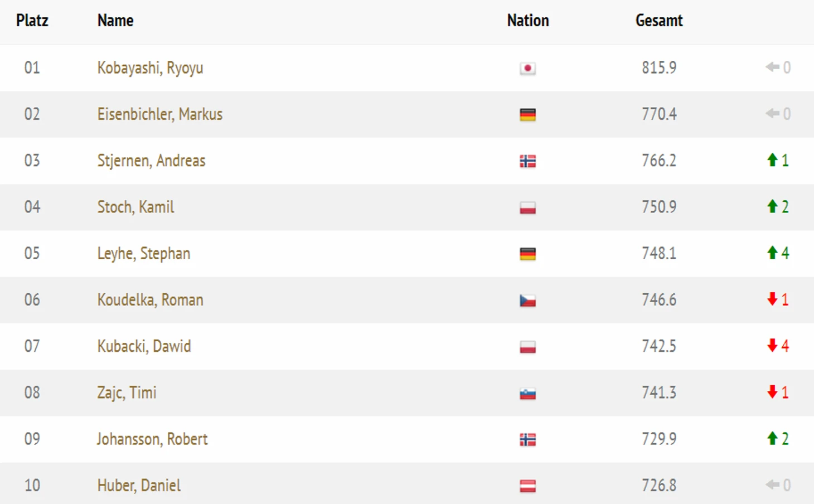Click the Slovenian flag next to Zajc
The image size is (814, 504).
click(x=527, y=394)
